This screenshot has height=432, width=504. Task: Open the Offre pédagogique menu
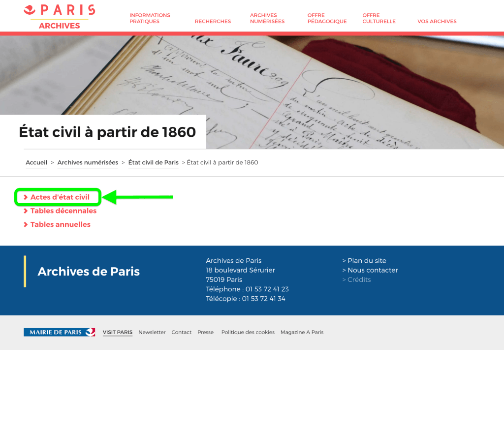point(327,18)
